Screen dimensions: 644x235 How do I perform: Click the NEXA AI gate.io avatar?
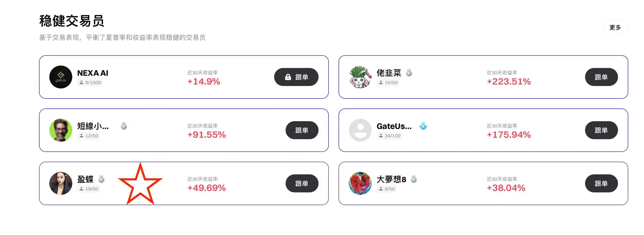coord(61,77)
